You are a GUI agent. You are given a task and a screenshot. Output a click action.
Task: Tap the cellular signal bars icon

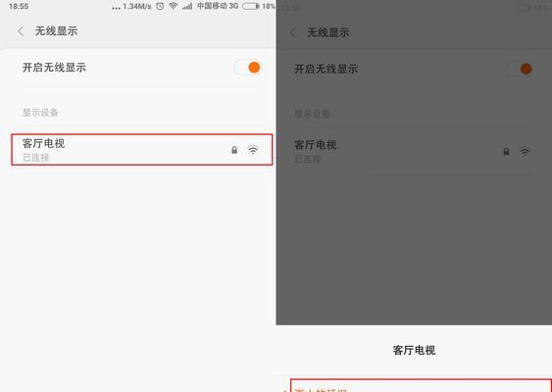(x=187, y=6)
